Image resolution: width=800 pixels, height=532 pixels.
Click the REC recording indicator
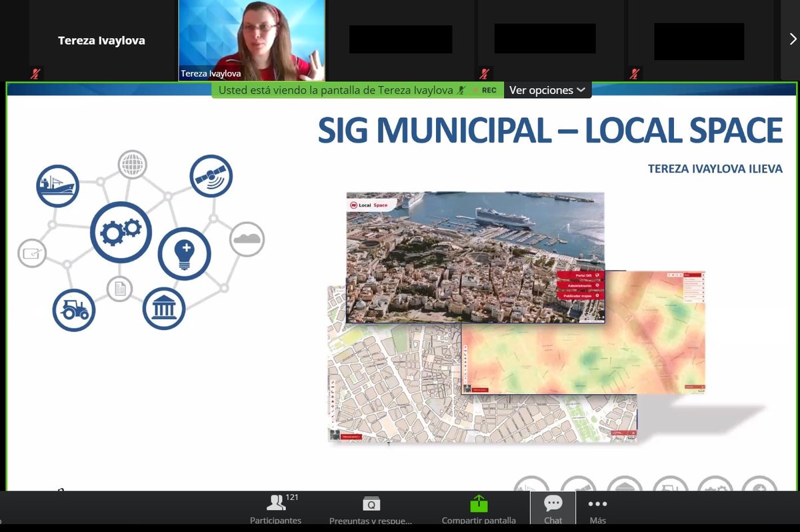[485, 90]
